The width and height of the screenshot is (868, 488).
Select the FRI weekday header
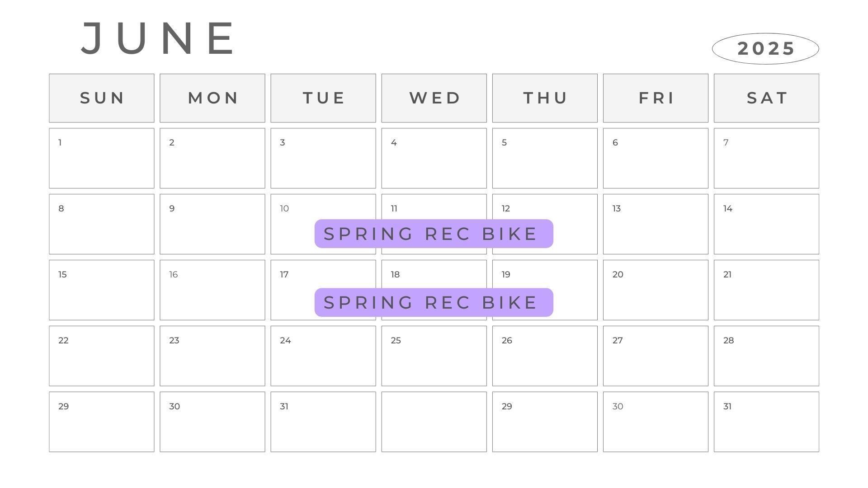pyautogui.click(x=656, y=98)
